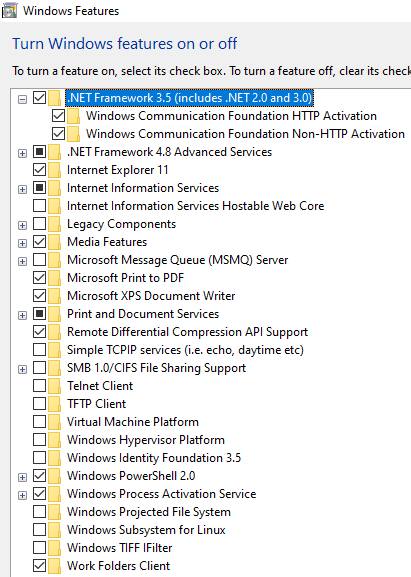Uncheck Microsoft XPS Document Writer

[x=39, y=295]
